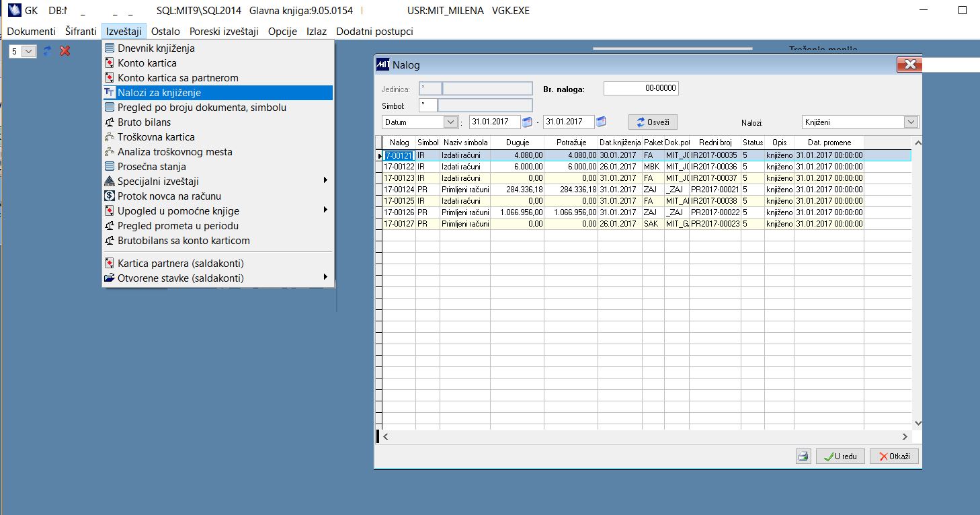
Task: Click the blue refresh arrows toolbar icon
Action: pos(47,51)
